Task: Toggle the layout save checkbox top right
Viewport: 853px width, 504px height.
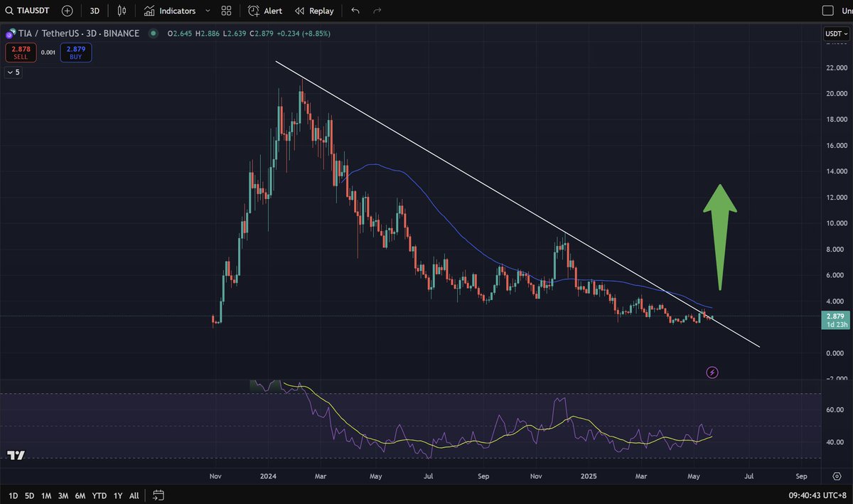Action: click(827, 11)
